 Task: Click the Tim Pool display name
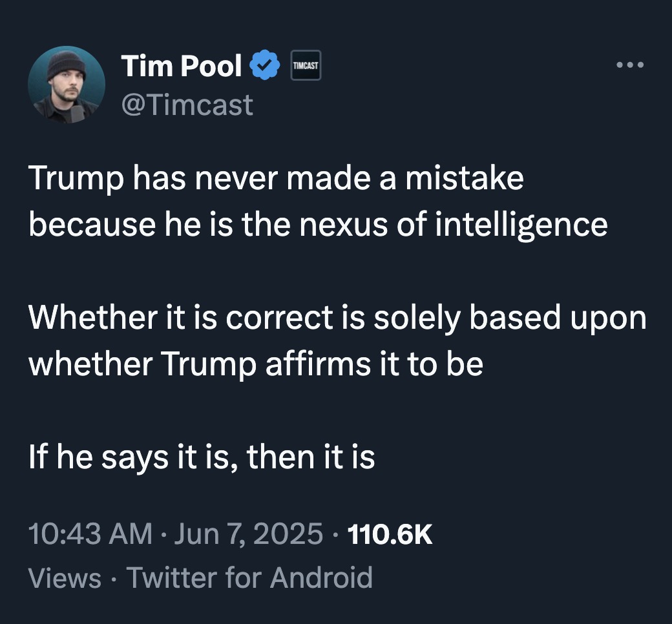click(x=181, y=65)
